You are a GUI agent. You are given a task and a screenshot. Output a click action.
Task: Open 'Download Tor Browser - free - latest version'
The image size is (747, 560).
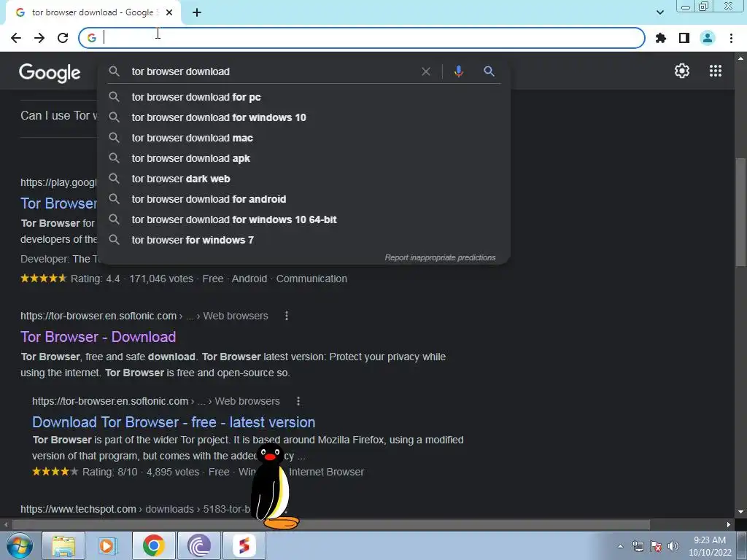[174, 422]
